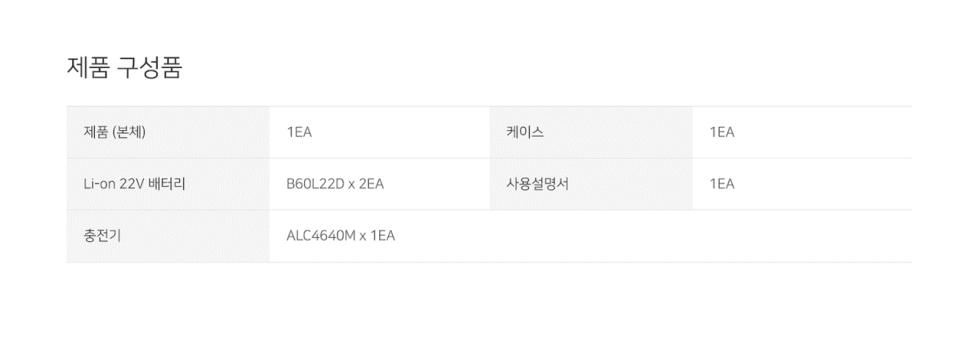The height and width of the screenshot is (364, 980).
Task: Click the ALC4640M x 1EA value
Action: click(341, 236)
